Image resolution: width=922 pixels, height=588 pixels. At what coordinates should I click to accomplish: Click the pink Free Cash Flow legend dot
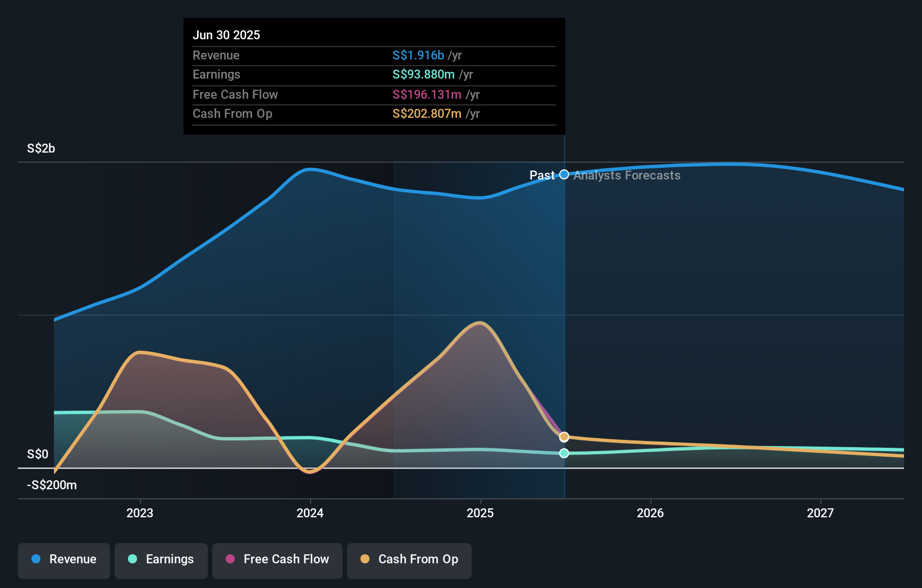[x=230, y=559]
